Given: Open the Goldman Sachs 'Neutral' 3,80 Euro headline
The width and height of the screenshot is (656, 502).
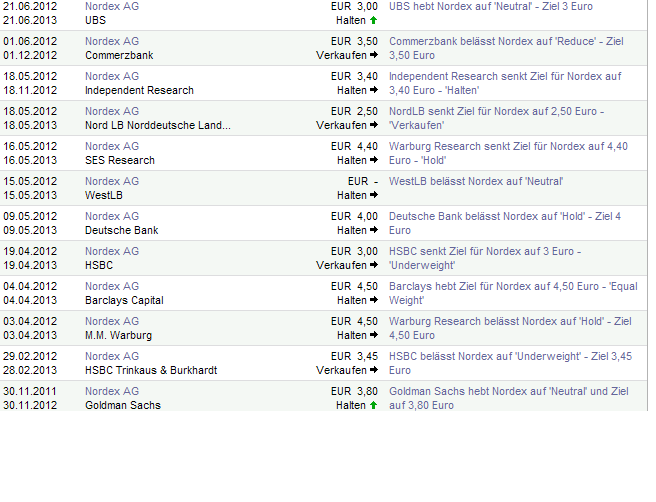Looking at the screenshot, I should coord(509,398).
